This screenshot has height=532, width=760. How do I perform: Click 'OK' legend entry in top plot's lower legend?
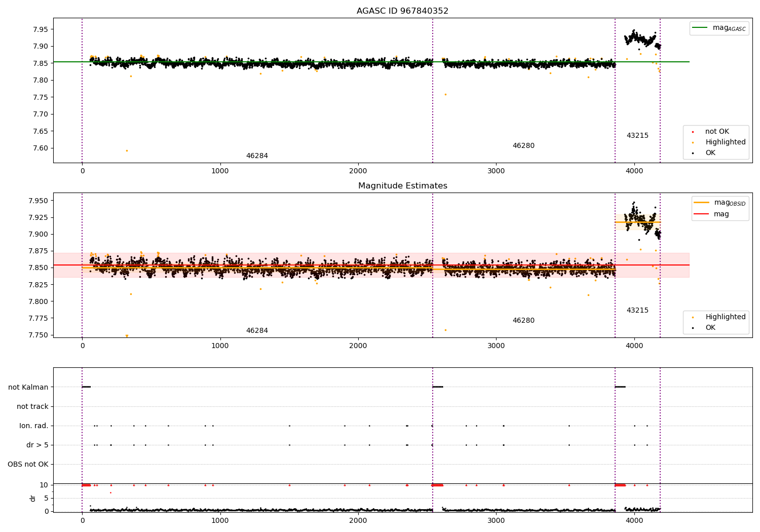click(x=704, y=153)
